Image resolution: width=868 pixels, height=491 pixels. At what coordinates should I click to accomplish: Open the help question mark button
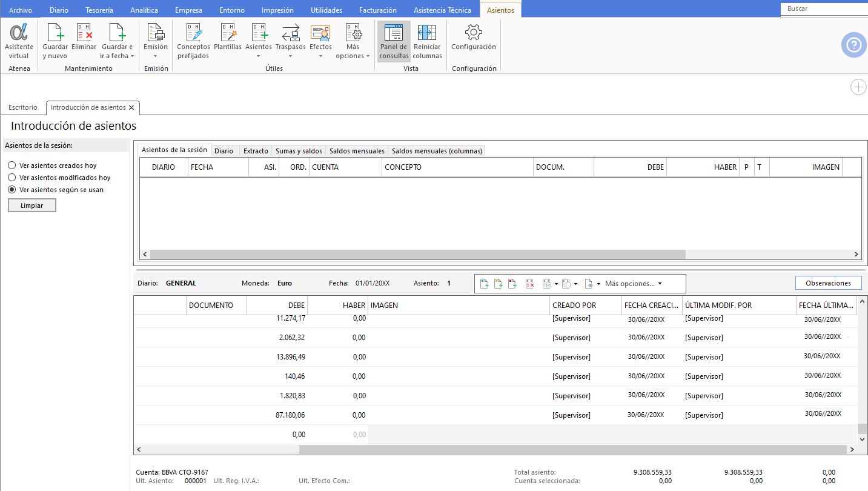click(x=854, y=45)
